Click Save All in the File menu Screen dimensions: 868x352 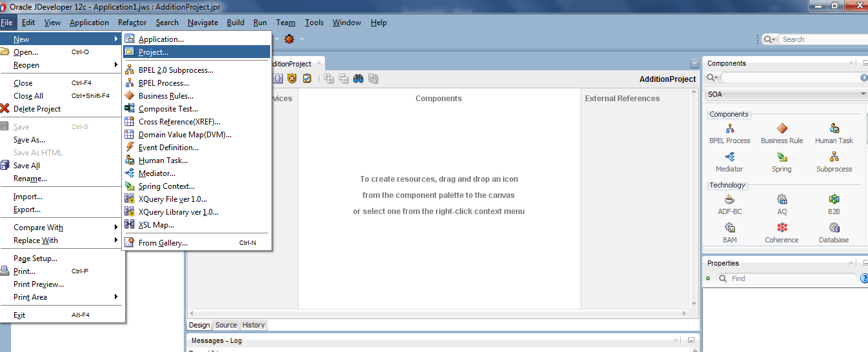[61, 166]
